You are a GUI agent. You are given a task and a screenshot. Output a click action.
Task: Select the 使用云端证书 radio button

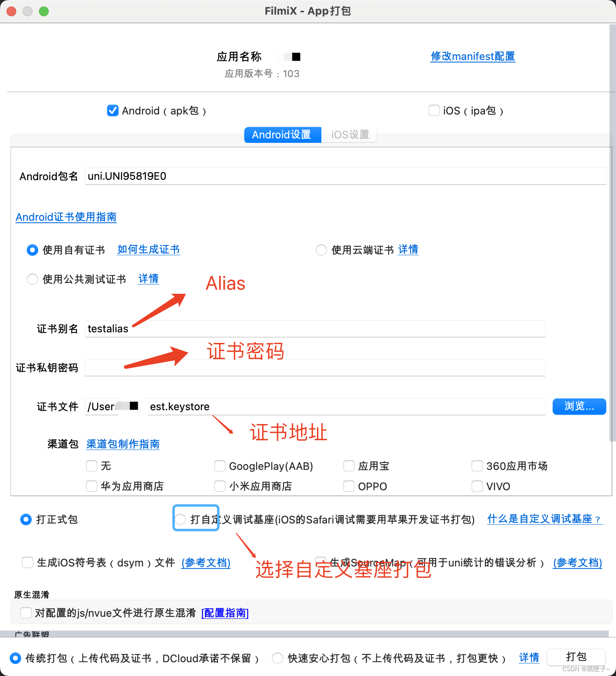(321, 250)
